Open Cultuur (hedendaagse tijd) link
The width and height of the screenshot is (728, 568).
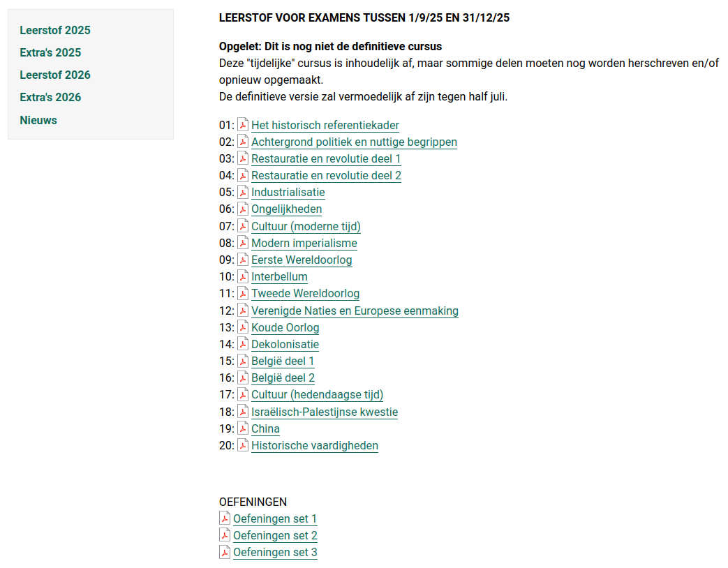[317, 394]
